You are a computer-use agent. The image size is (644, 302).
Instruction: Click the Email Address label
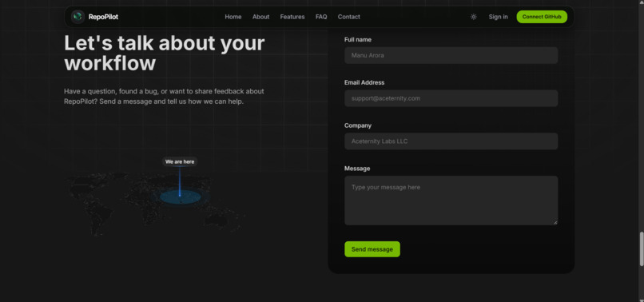(364, 82)
